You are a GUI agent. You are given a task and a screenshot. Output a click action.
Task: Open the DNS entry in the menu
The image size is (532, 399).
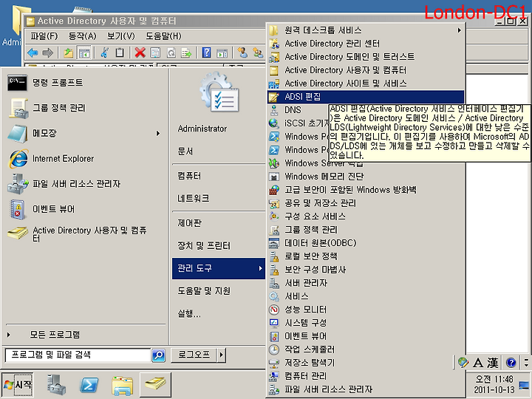point(293,110)
